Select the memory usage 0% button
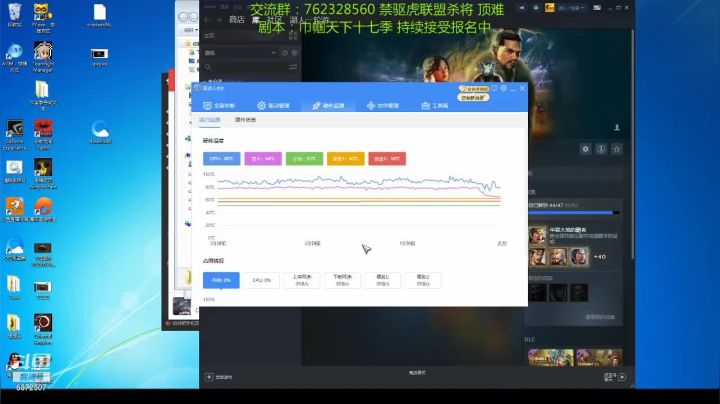720x404 pixels. (221, 280)
